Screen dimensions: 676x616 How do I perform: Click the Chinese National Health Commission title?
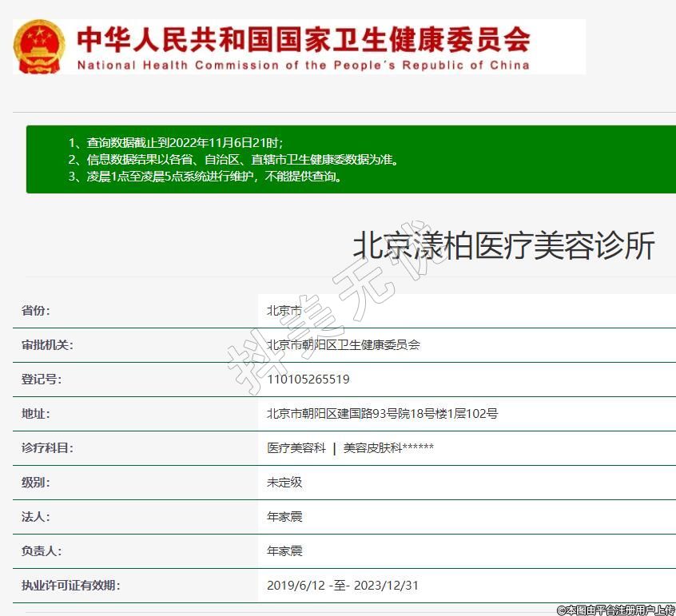pyautogui.click(x=303, y=38)
